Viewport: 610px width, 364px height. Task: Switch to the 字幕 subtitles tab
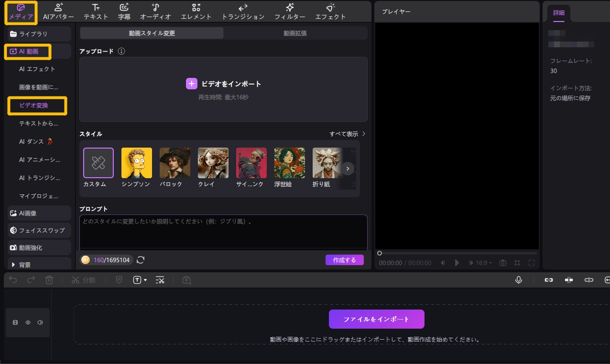pyautogui.click(x=124, y=11)
